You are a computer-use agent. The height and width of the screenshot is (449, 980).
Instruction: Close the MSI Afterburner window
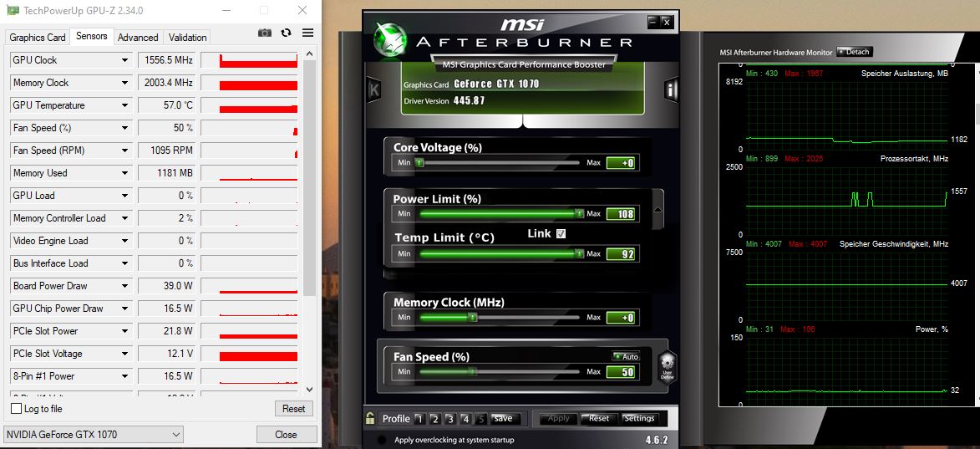tap(666, 22)
